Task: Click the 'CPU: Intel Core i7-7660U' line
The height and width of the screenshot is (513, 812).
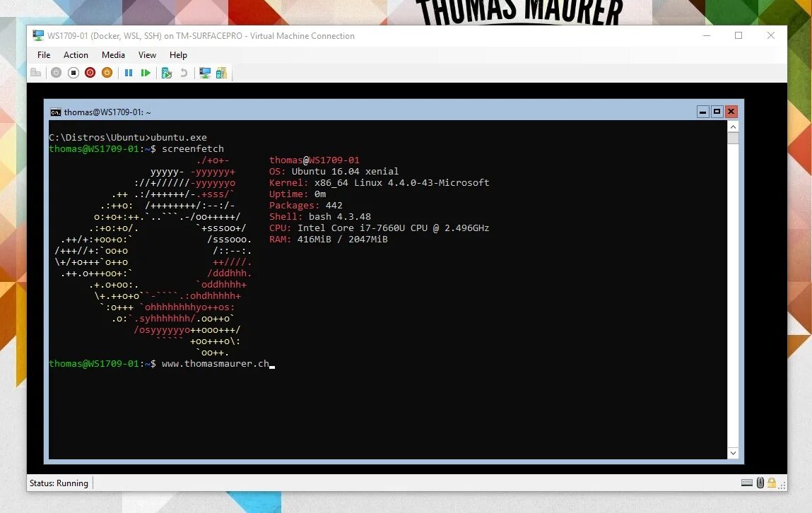Action: tap(379, 228)
